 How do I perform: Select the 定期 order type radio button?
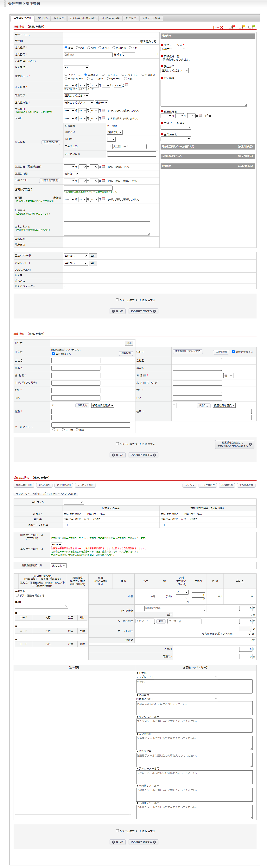[x=77, y=48]
